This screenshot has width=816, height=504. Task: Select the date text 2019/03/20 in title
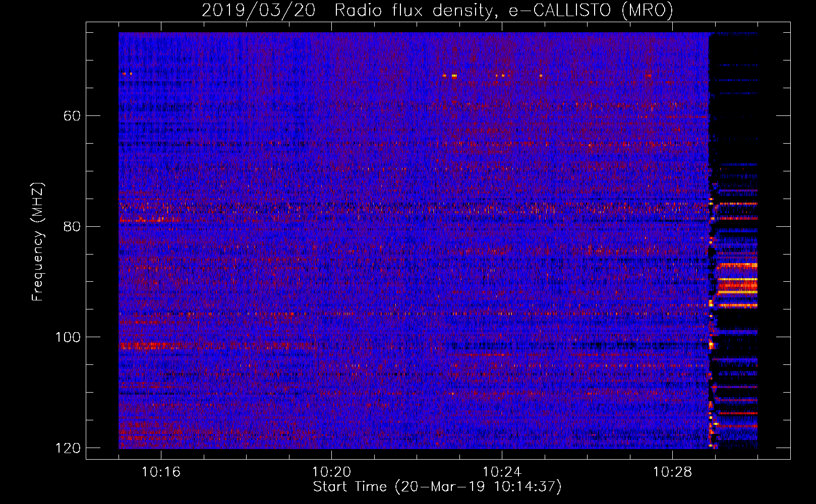[259, 11]
